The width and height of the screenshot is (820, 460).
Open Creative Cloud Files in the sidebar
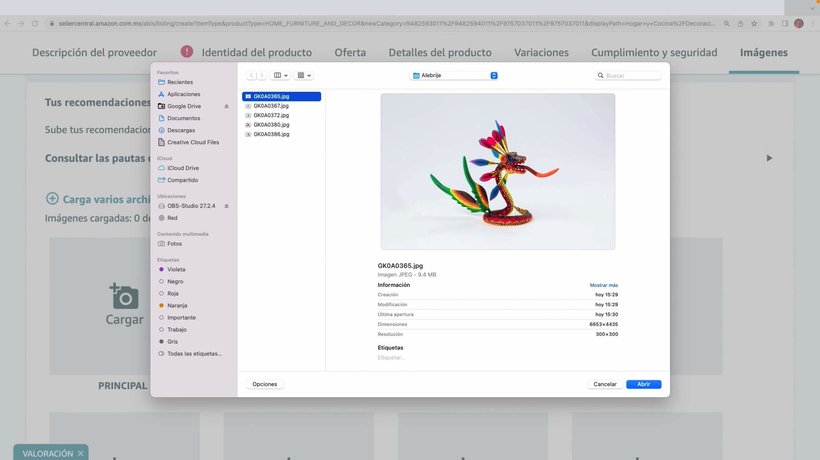point(193,142)
